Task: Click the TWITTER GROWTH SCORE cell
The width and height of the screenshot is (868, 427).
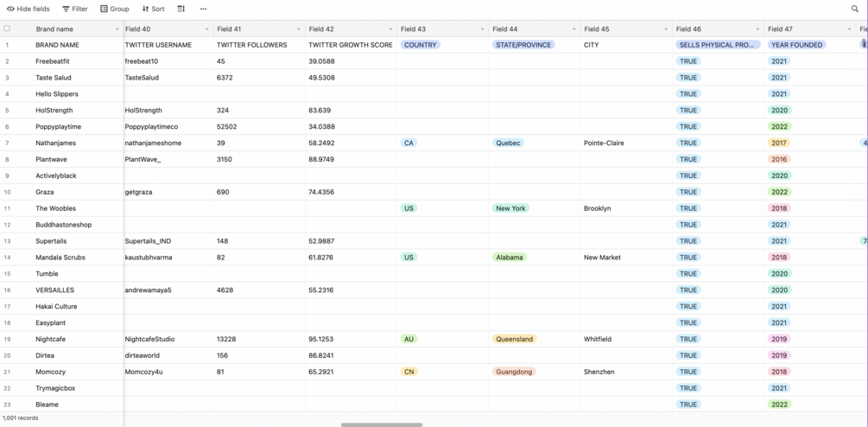Action: (351, 45)
